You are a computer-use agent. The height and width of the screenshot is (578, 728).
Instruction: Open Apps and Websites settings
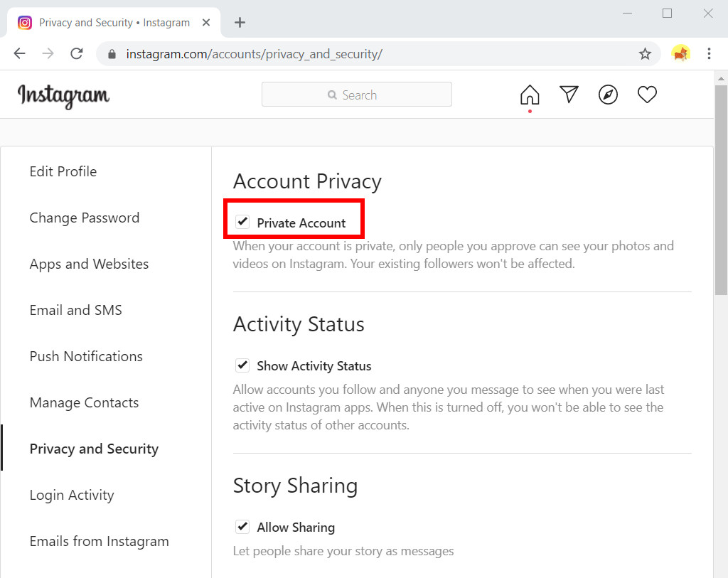89,264
